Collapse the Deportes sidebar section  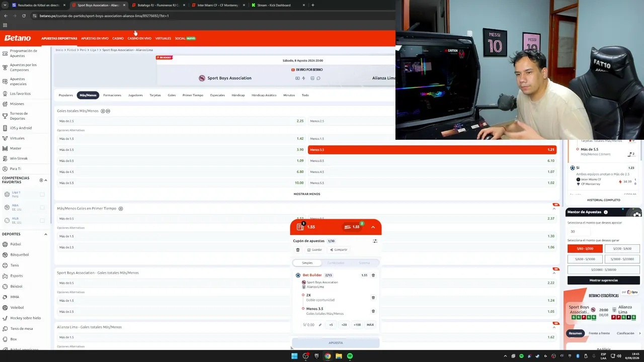46,234
